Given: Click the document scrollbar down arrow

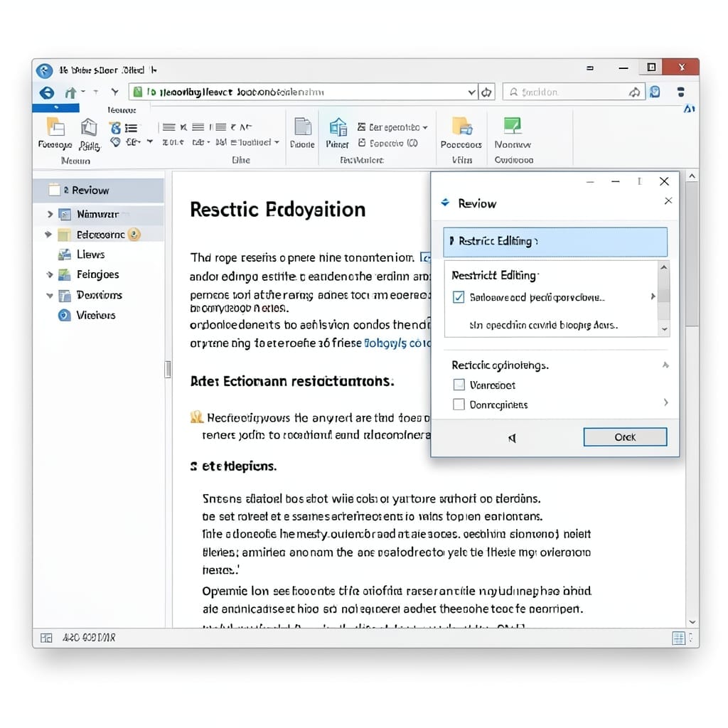Looking at the screenshot, I should click(x=692, y=621).
